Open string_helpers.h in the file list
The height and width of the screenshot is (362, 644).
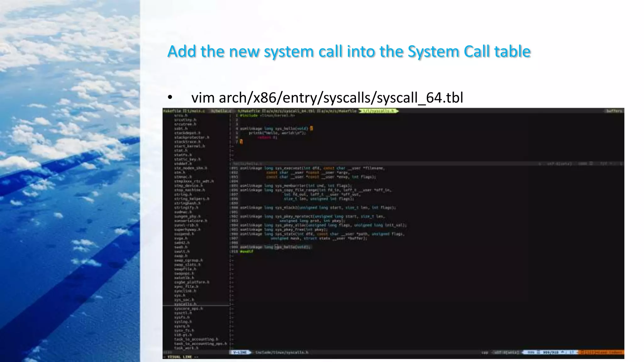pos(192,199)
